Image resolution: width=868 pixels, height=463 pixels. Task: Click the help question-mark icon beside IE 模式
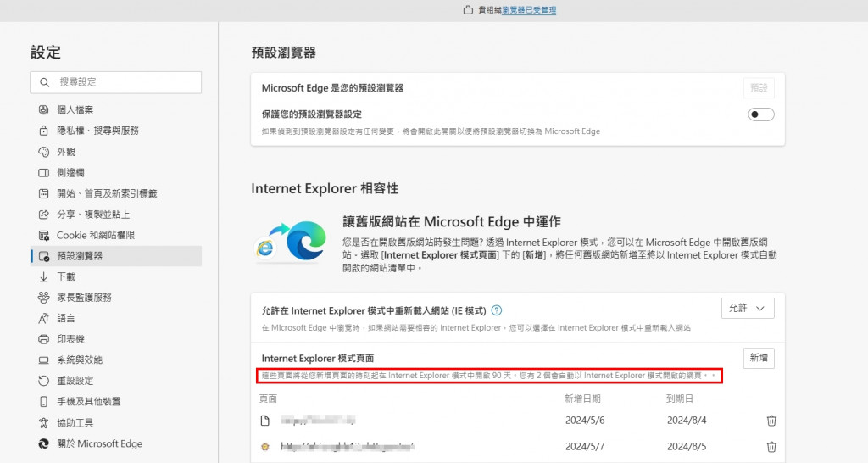point(497,310)
